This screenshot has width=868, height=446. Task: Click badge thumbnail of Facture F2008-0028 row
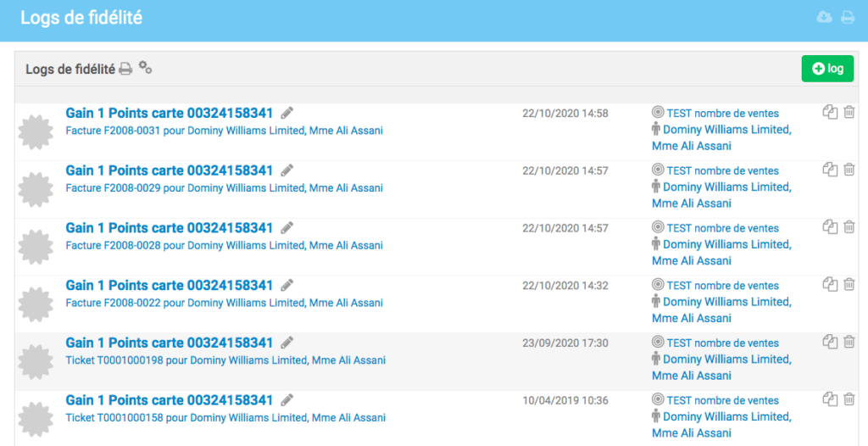[36, 247]
